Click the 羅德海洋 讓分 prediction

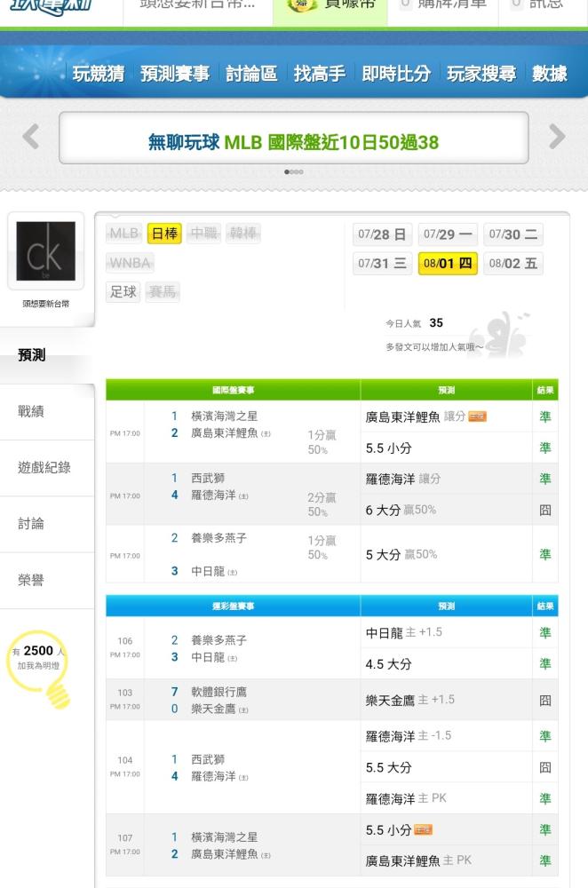(402, 480)
